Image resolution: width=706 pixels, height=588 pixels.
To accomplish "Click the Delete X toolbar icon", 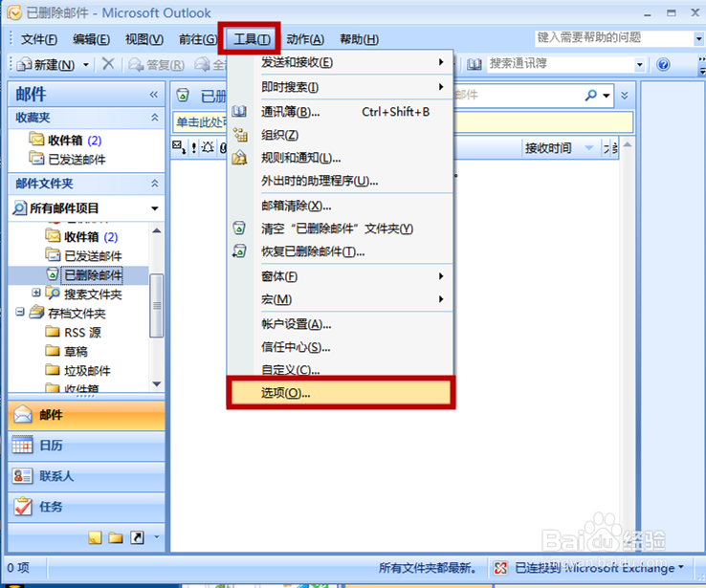I will click(x=108, y=64).
